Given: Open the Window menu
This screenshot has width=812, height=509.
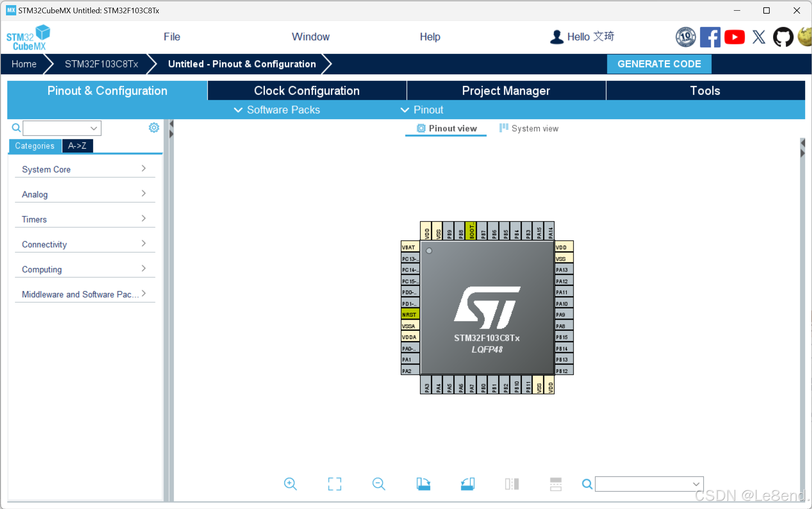Looking at the screenshot, I should 311,37.
